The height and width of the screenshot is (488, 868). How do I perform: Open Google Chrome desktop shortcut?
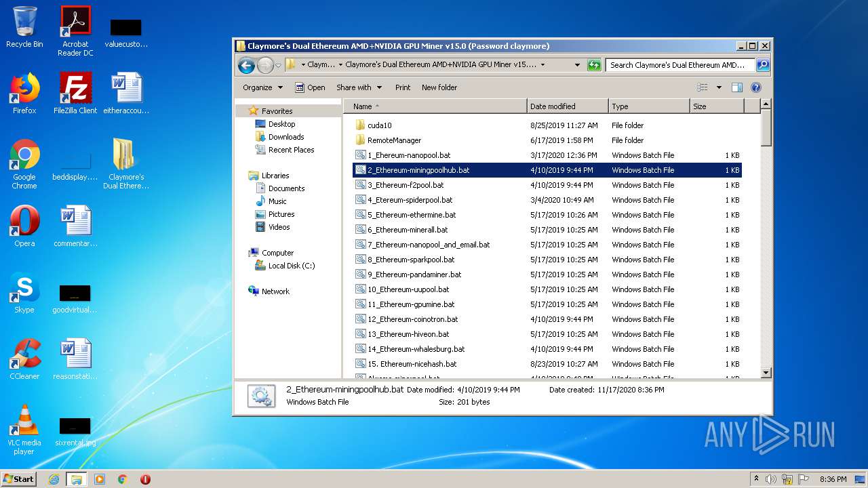click(x=24, y=164)
